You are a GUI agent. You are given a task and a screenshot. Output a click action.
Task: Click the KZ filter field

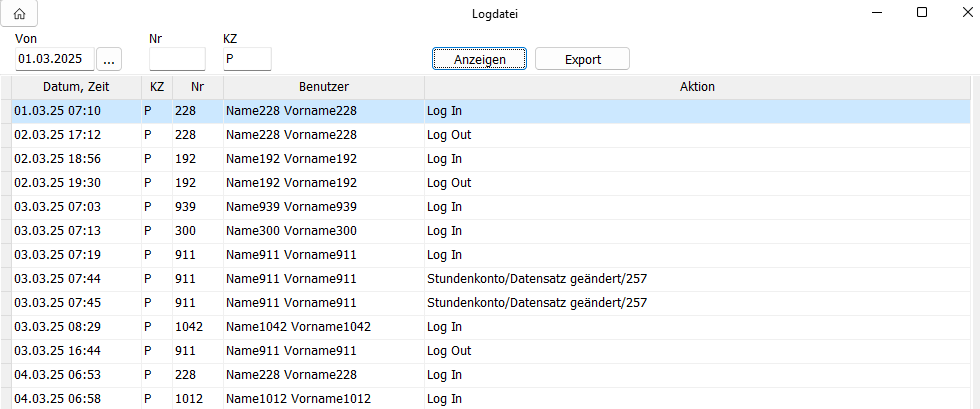(246, 60)
